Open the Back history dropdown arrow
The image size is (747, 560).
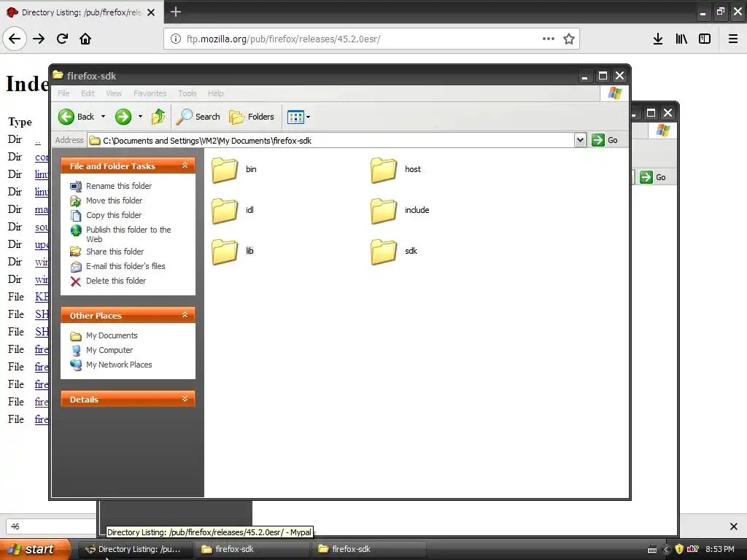[x=103, y=117]
